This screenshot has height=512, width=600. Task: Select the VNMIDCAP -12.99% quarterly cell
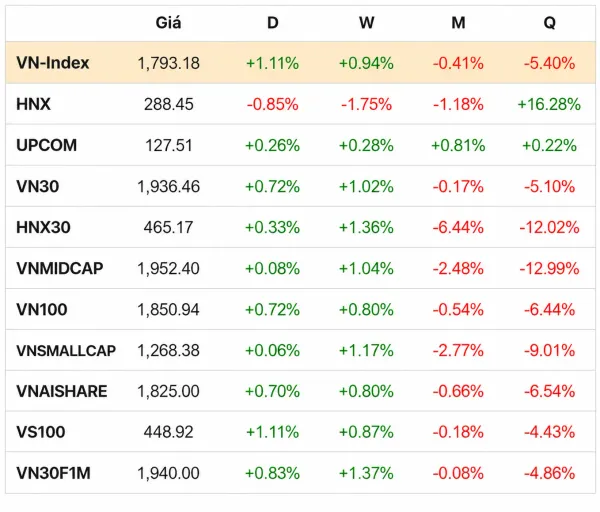[549, 268]
